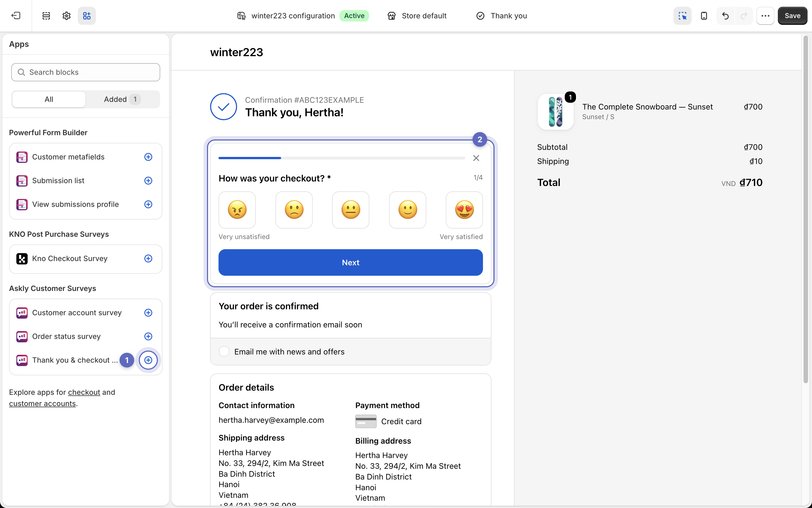Viewport: 812px width, 508px height.
Task: Click the winter223 store title
Action: 237,52
